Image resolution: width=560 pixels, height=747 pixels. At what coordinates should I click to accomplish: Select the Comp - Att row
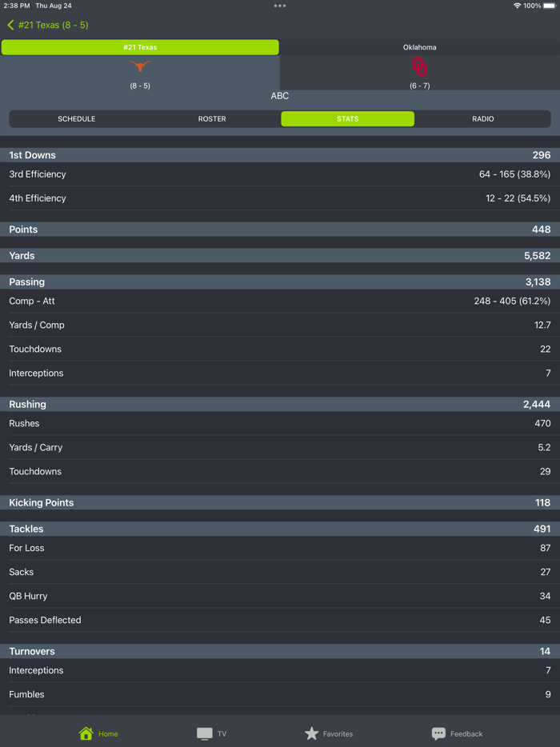click(280, 301)
